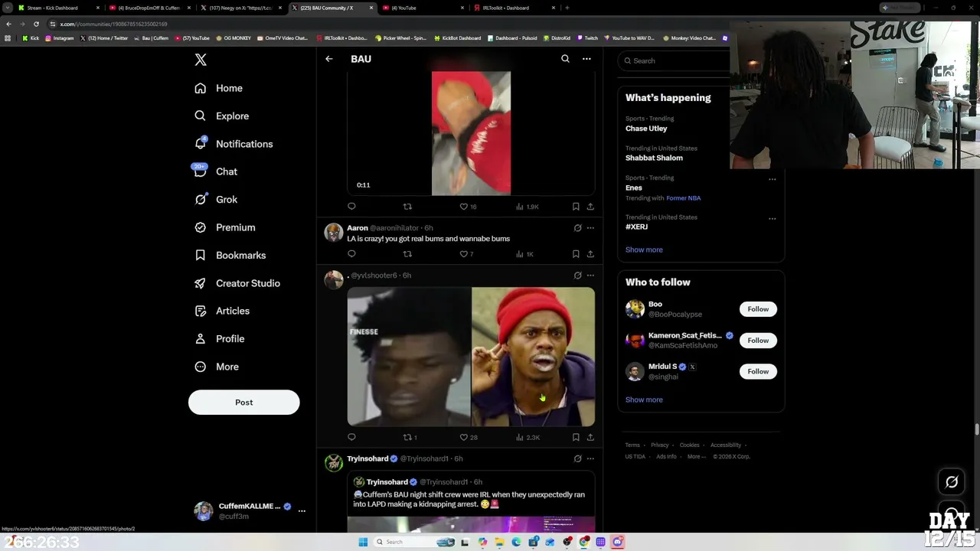Follow Boo @BooPocalypse

(758, 309)
